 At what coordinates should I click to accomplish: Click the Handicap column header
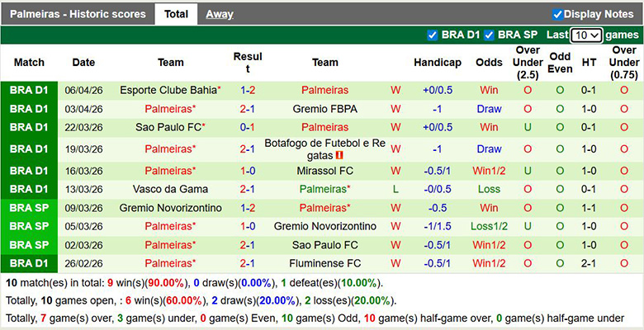pos(437,63)
